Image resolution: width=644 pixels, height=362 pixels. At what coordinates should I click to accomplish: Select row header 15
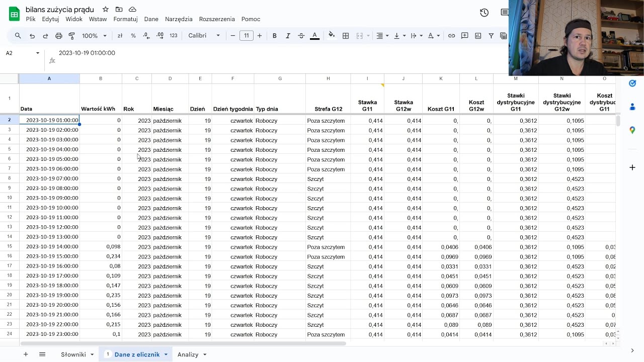(9, 246)
